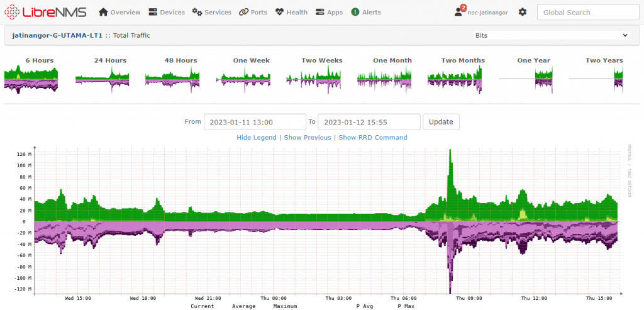Click the Update button
The height and width of the screenshot is (310, 644).
click(441, 121)
